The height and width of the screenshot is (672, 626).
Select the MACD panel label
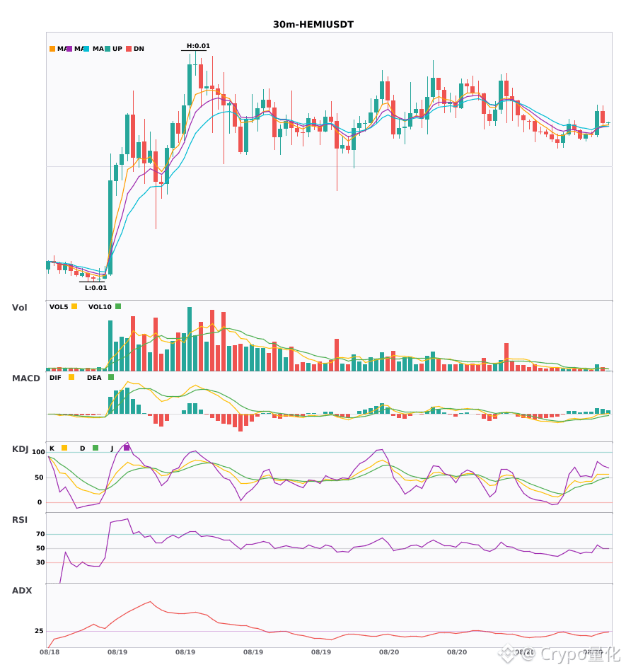pyautogui.click(x=25, y=378)
